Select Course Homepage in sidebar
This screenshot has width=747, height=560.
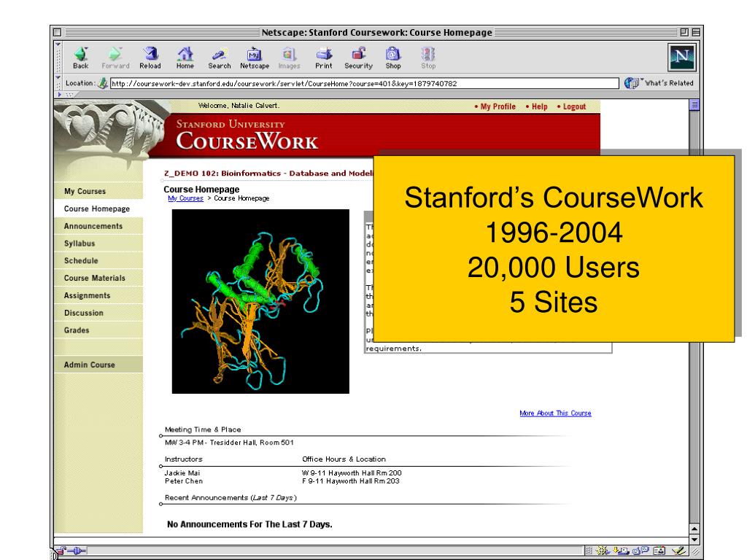point(98,209)
